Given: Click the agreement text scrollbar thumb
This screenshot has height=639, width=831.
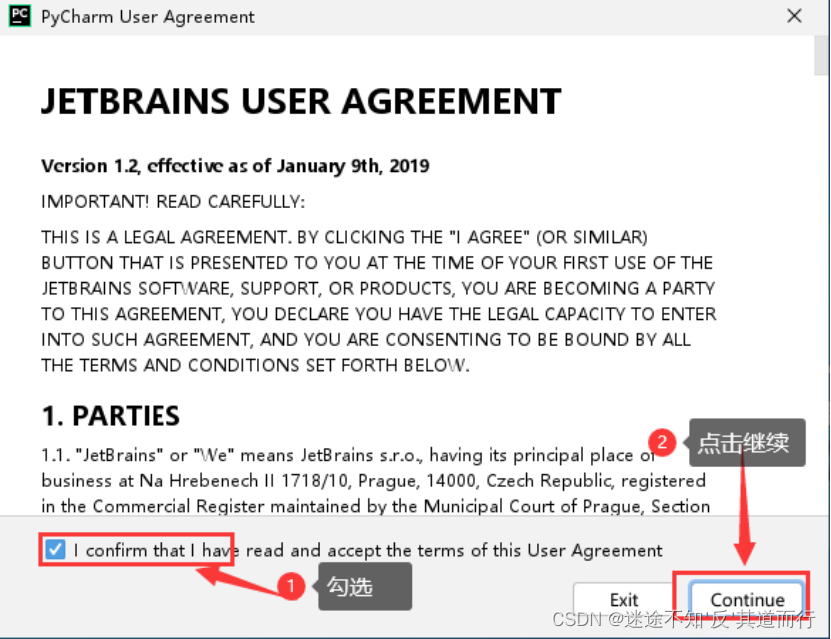Looking at the screenshot, I should click(x=821, y=56).
